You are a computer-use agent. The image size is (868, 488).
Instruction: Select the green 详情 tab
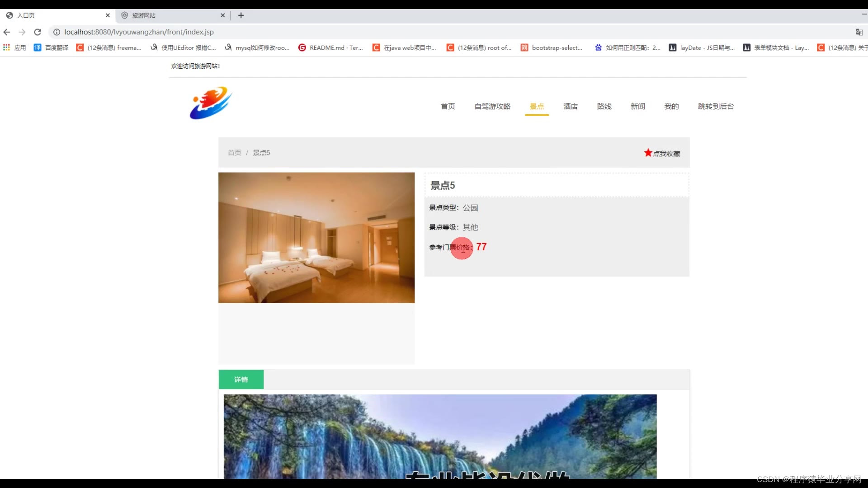click(x=241, y=380)
